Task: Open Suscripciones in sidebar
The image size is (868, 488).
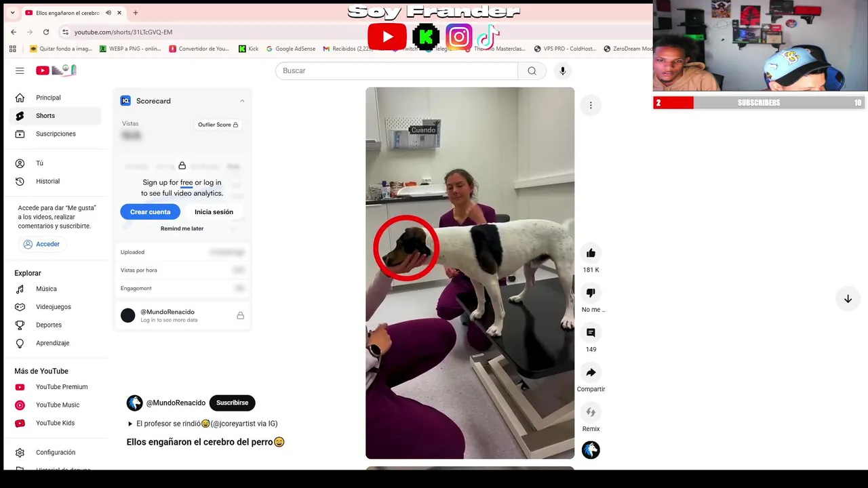Action: point(57,134)
